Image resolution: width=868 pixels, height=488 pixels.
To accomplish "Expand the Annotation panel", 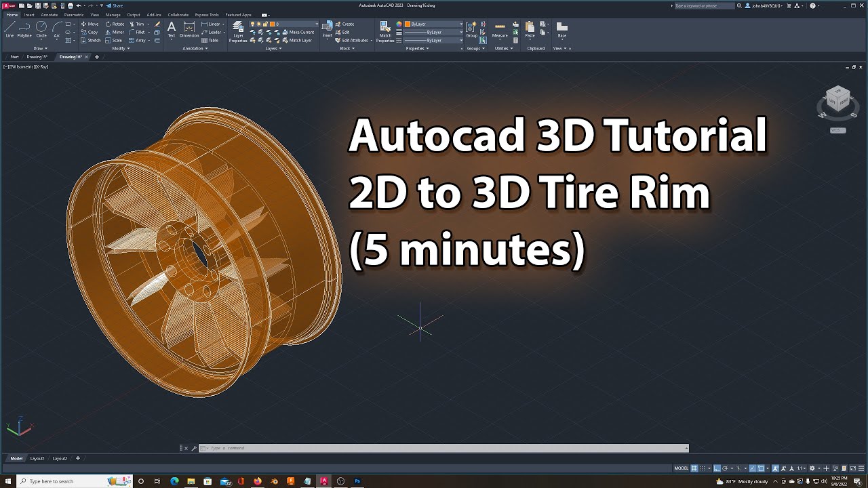I will (195, 48).
